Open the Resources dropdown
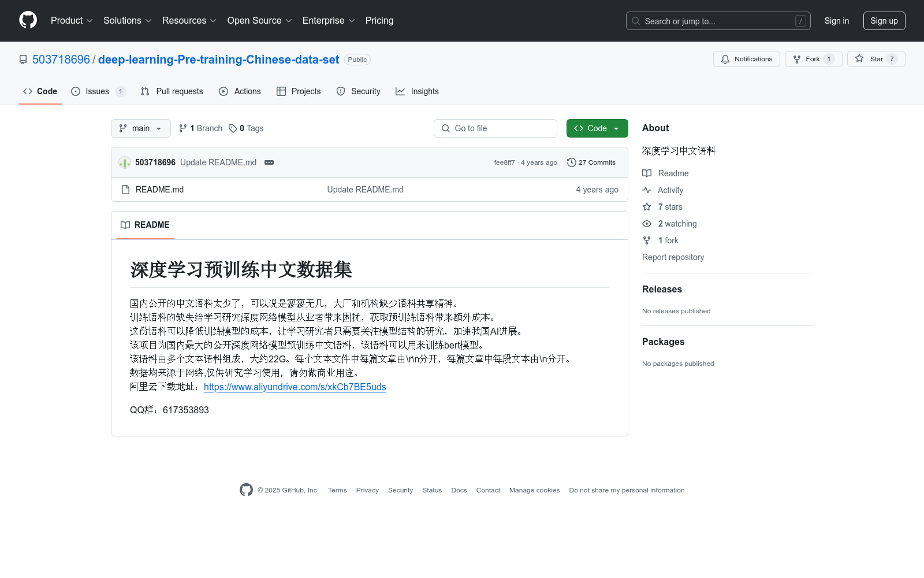This screenshot has height=578, width=924. click(x=189, y=20)
